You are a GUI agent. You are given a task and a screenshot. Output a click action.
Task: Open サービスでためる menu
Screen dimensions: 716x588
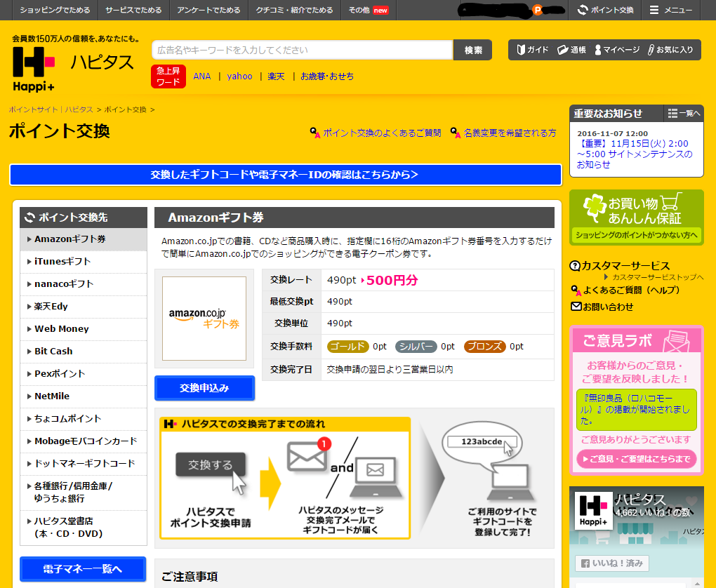[x=134, y=10]
